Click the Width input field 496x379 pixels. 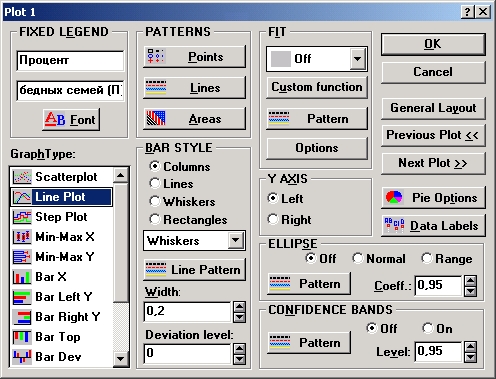point(187,311)
